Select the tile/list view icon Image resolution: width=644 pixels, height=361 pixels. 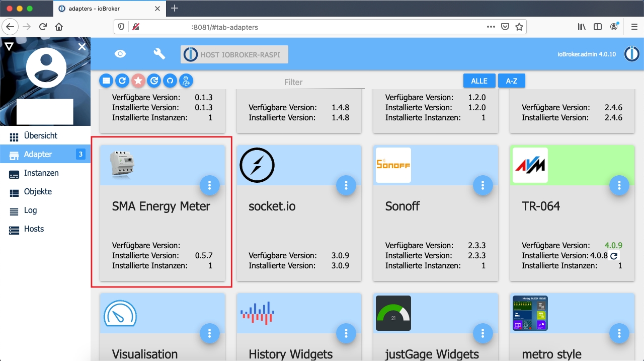point(106,81)
